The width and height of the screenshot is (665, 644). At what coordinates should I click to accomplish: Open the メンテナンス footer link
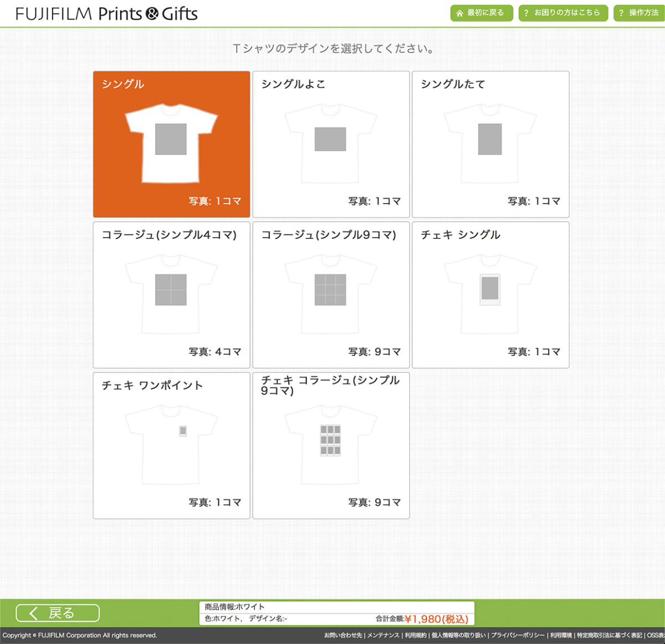(x=383, y=636)
